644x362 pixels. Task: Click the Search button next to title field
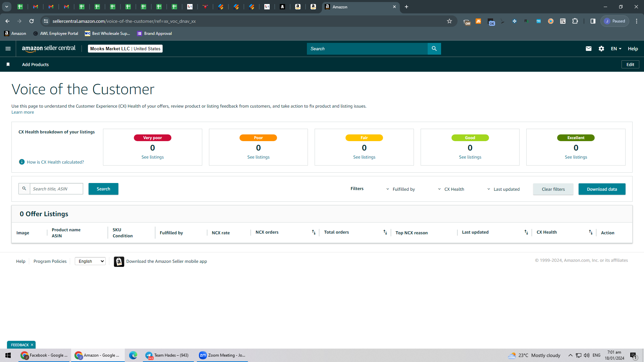[103, 189]
